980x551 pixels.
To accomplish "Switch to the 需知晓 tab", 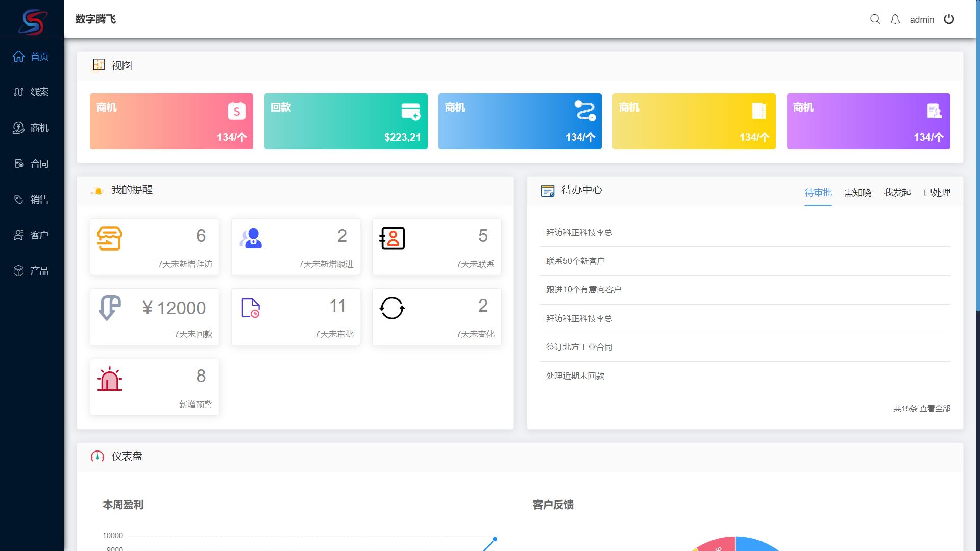I will [x=856, y=193].
